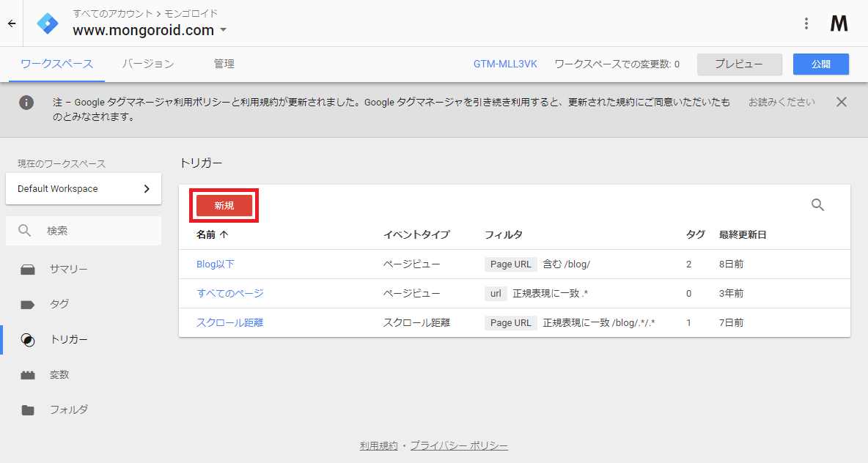Click the Page URL chip in the Blog以下 row
Image resolution: width=868 pixels, height=463 pixels.
(510, 264)
